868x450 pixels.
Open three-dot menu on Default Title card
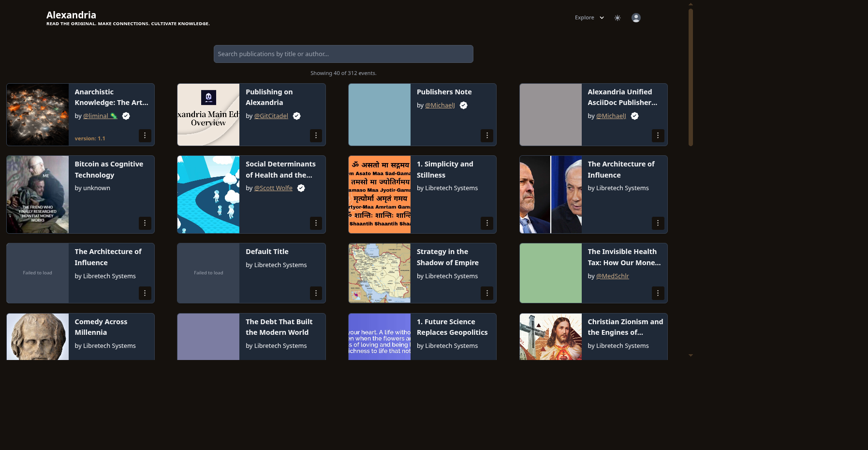coord(316,293)
